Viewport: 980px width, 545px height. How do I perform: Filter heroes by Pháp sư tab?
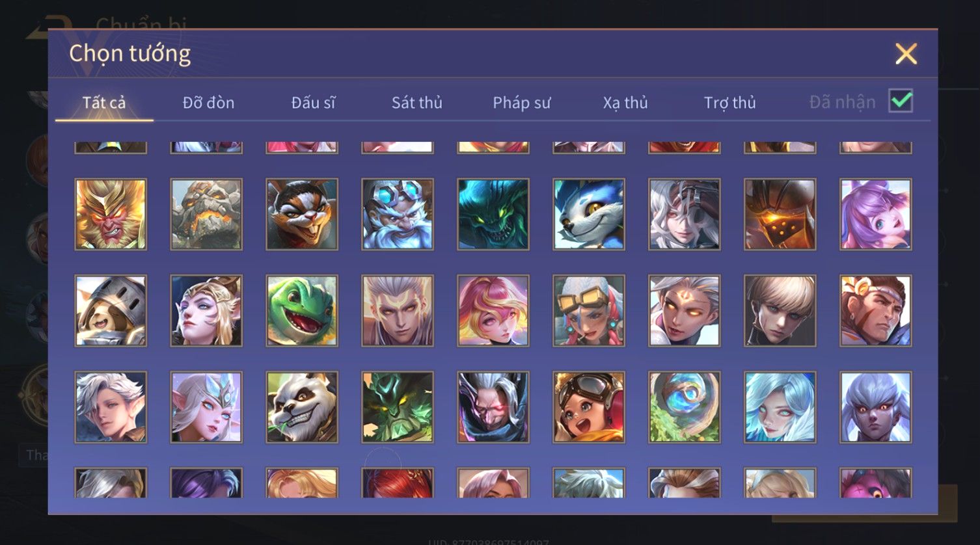pos(521,103)
